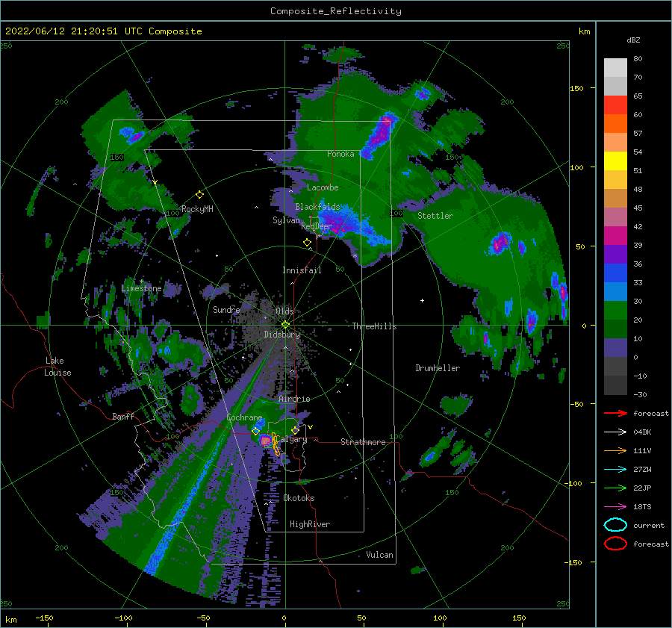Click the 18TS legend label text
672x628 pixels.
(x=642, y=507)
